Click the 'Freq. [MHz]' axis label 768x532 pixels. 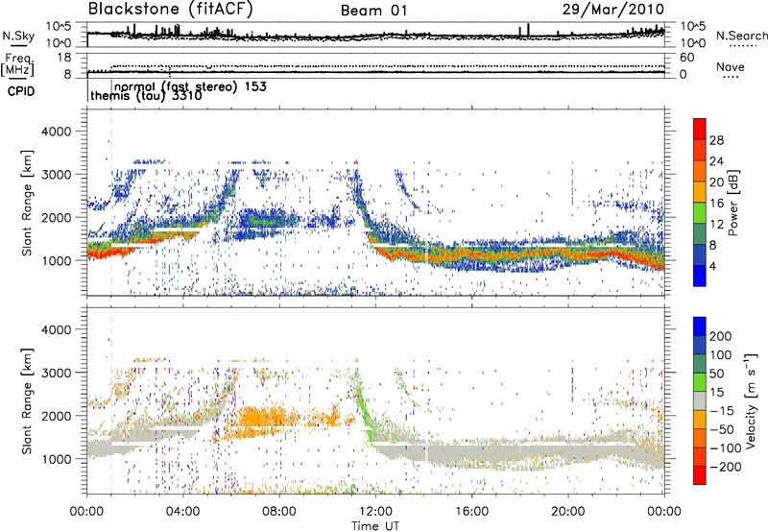pos(17,65)
